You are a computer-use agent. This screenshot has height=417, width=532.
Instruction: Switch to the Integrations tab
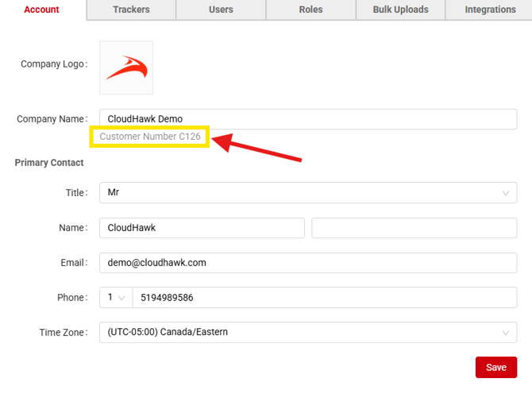pos(490,10)
